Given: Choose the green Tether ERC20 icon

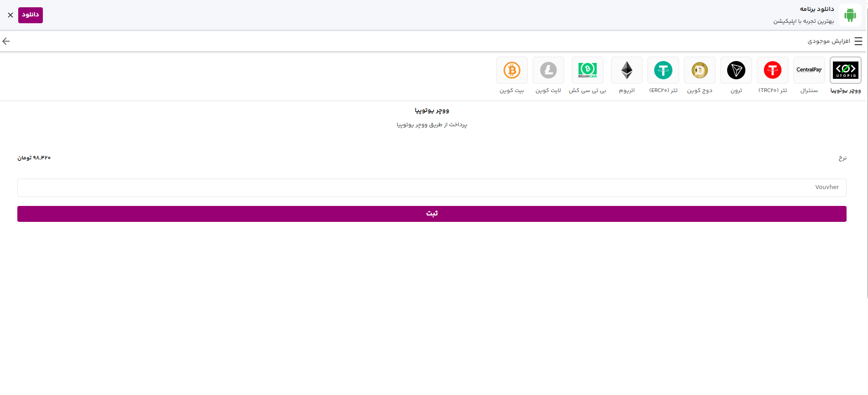Looking at the screenshot, I should pos(663,70).
